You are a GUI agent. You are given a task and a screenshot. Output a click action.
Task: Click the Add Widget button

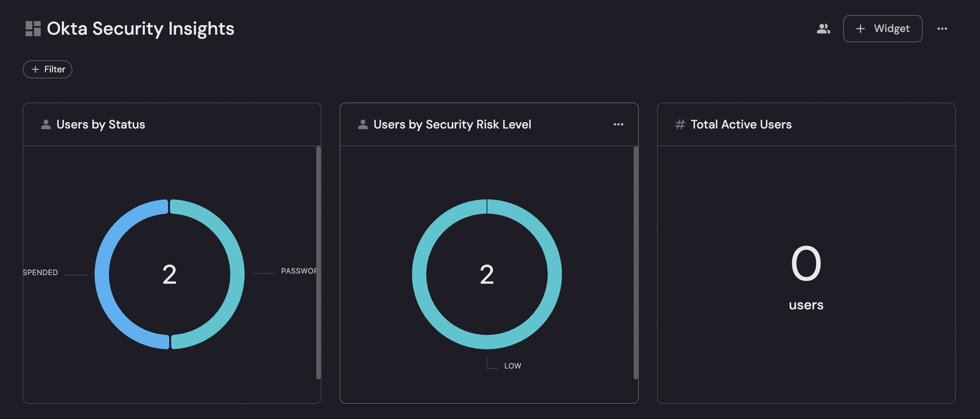[x=882, y=29]
